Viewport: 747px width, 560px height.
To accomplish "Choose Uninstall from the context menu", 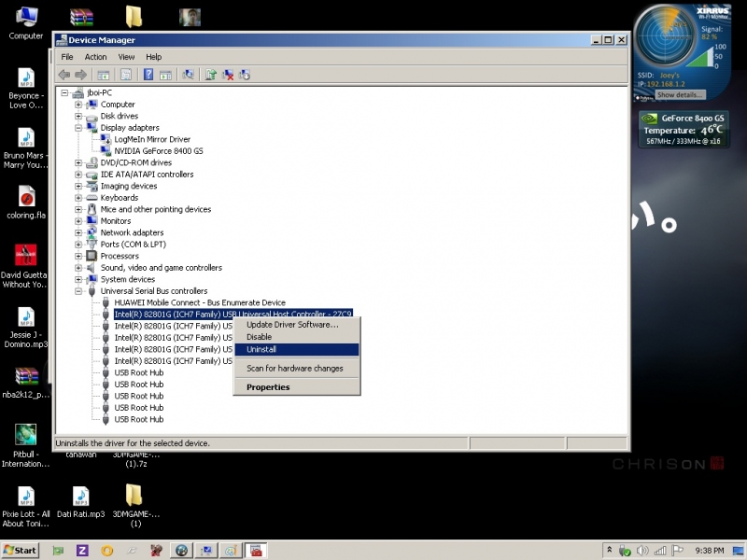I will [261, 349].
